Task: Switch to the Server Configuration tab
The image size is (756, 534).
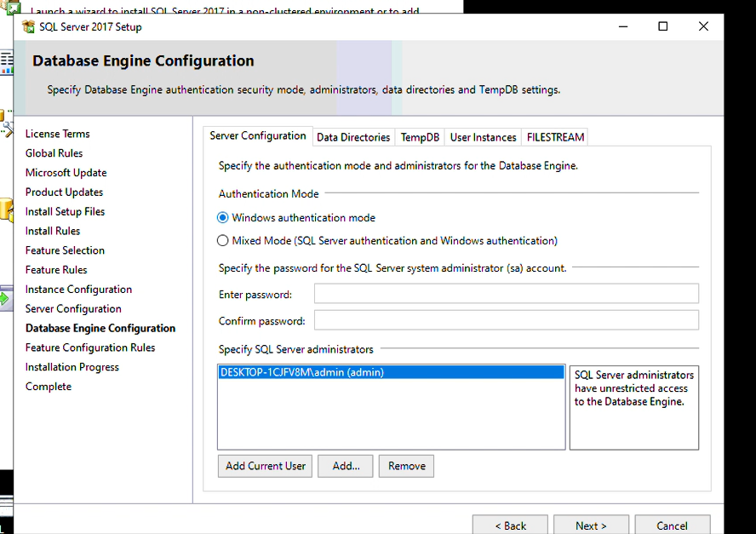Action: pyautogui.click(x=258, y=136)
